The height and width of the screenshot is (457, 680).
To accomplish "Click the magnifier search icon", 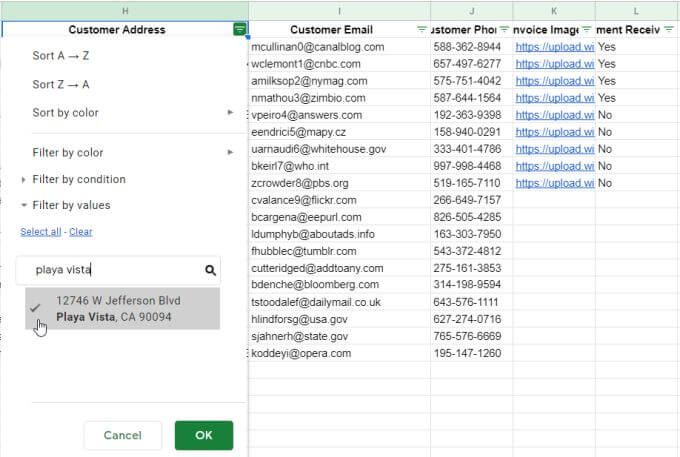I will click(210, 270).
